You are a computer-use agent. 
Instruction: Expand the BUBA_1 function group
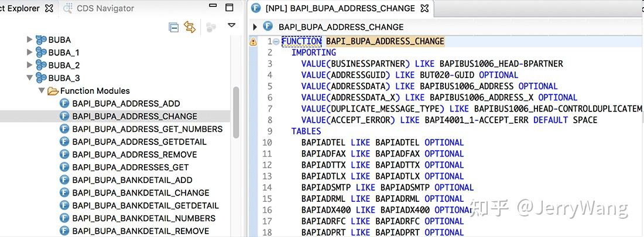click(29, 53)
